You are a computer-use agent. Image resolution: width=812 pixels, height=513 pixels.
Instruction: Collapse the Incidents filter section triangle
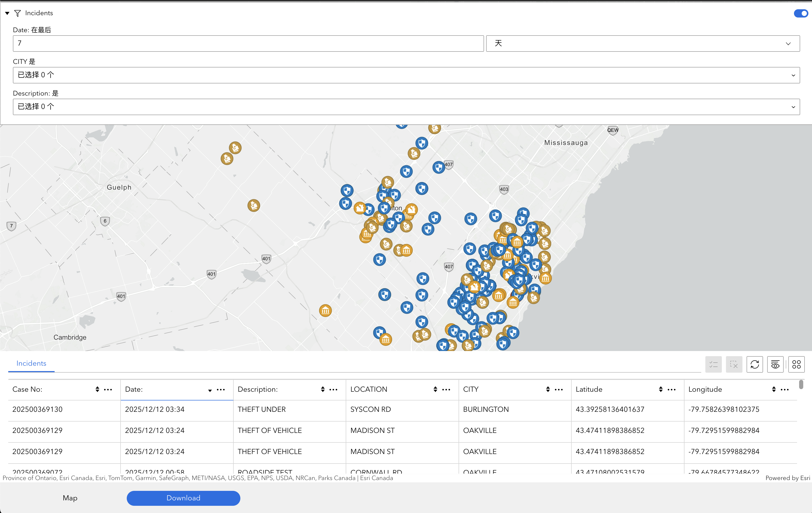coord(7,13)
